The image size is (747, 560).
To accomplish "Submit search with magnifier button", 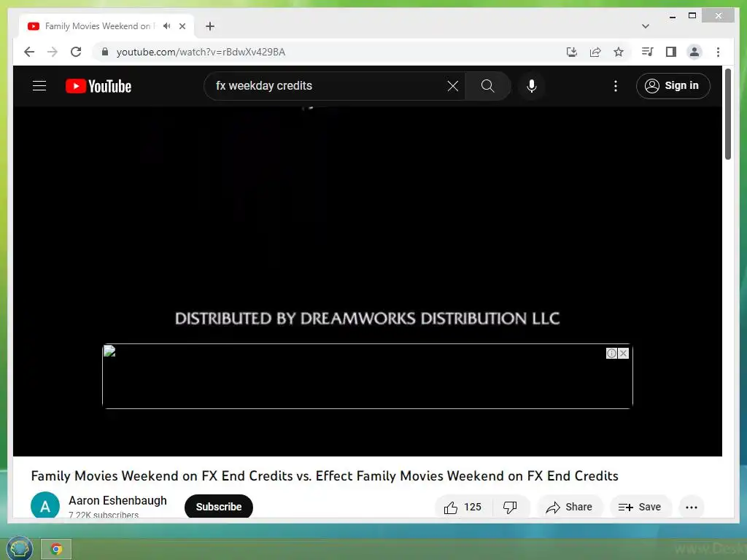I will click(487, 86).
